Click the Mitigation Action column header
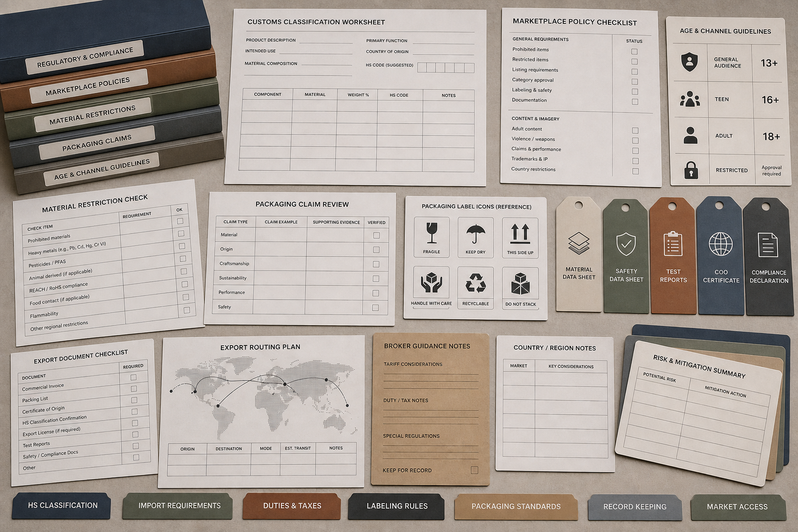 (x=725, y=391)
